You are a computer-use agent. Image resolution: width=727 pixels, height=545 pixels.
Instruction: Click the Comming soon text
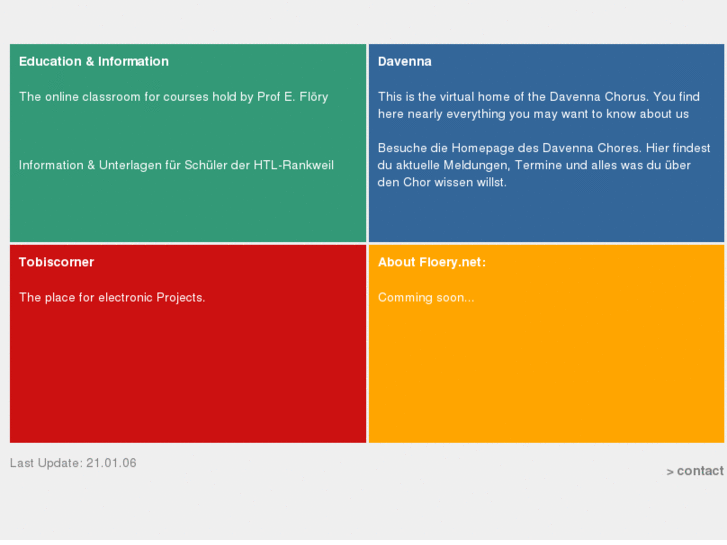click(x=426, y=297)
